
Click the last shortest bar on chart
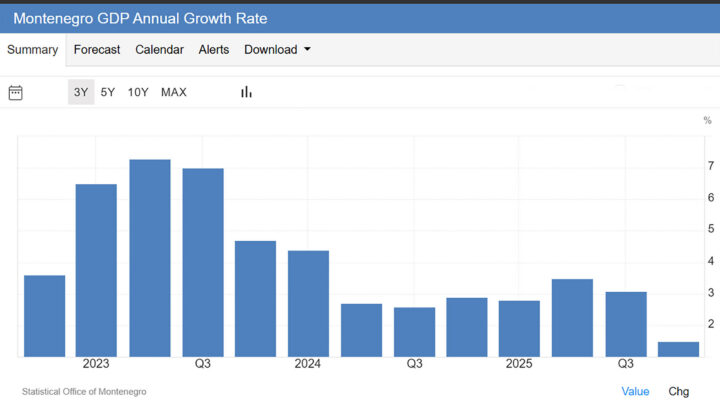pos(678,348)
